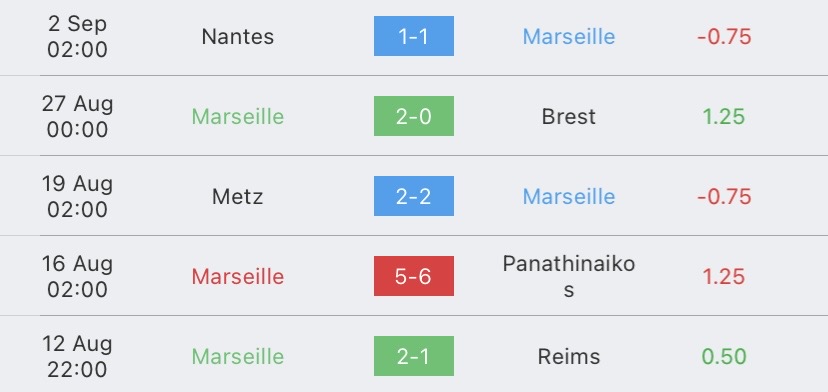Click Marseille in the Nantes match row
The image size is (828, 392).
(569, 36)
